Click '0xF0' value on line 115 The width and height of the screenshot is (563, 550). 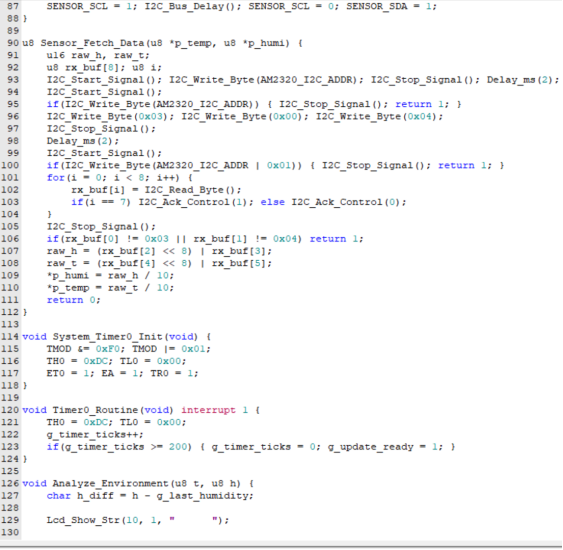(107, 348)
